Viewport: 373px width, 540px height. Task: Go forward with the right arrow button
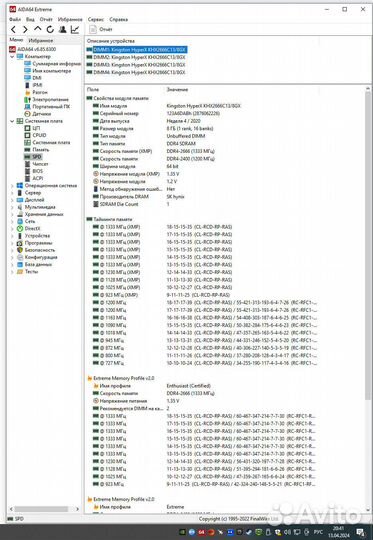click(x=25, y=30)
